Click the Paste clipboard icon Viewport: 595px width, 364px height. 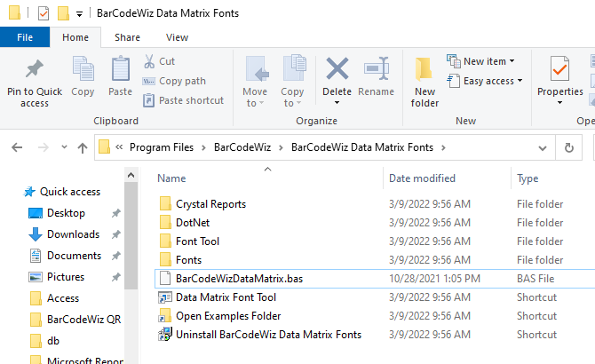point(120,68)
